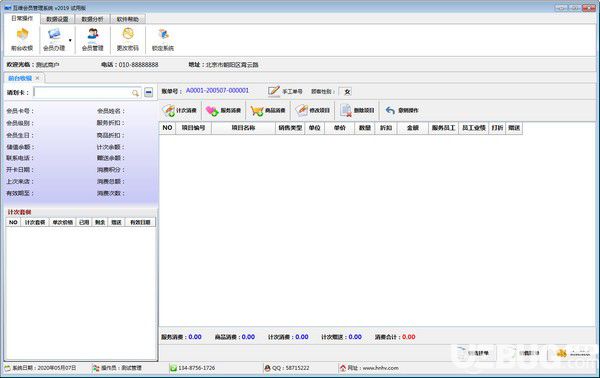Click the system date calendar icon in status bar
600x378 pixels.
(x=8, y=368)
